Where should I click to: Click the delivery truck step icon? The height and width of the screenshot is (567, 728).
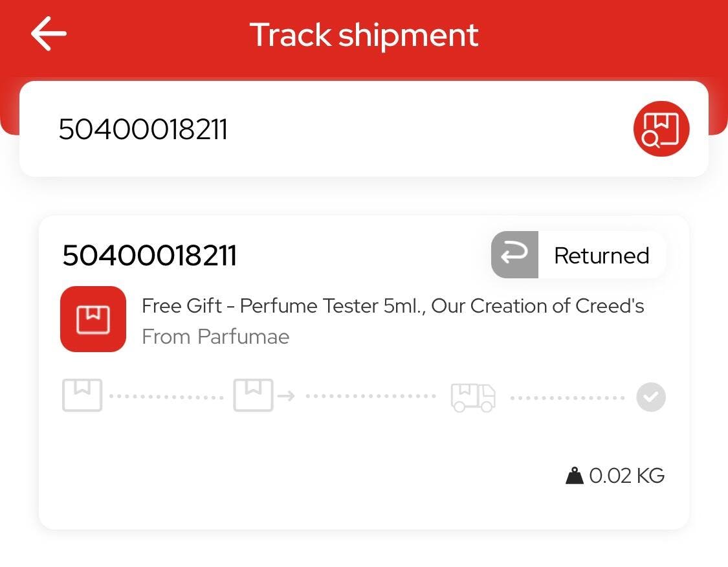pos(473,396)
